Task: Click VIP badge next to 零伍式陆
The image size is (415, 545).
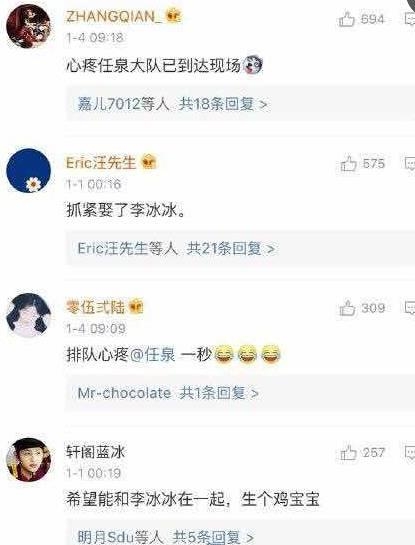Action: (136, 307)
